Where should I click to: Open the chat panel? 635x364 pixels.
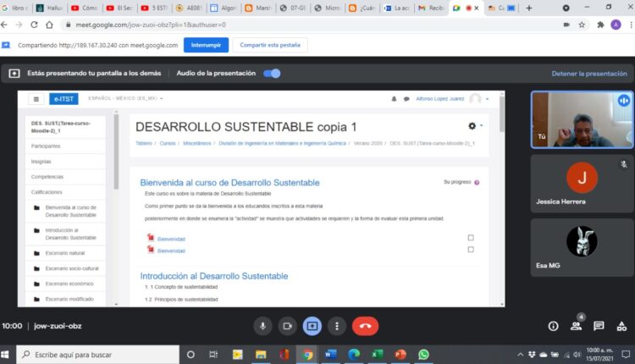pos(599,326)
